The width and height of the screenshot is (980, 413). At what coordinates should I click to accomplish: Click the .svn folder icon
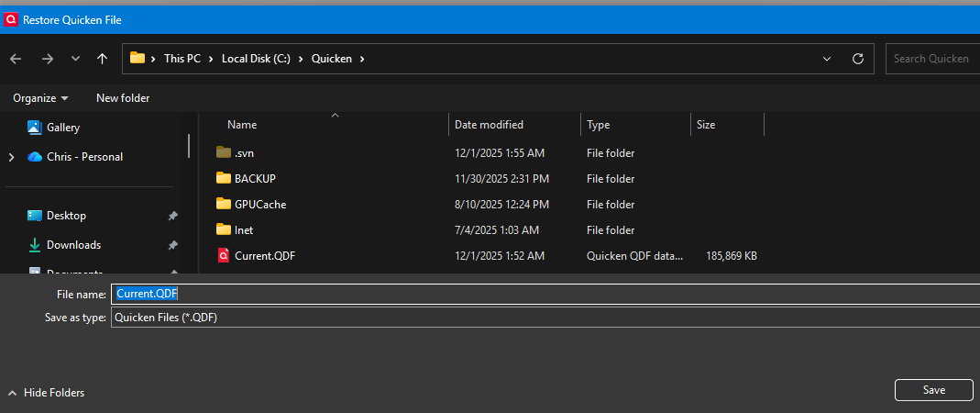pos(224,152)
